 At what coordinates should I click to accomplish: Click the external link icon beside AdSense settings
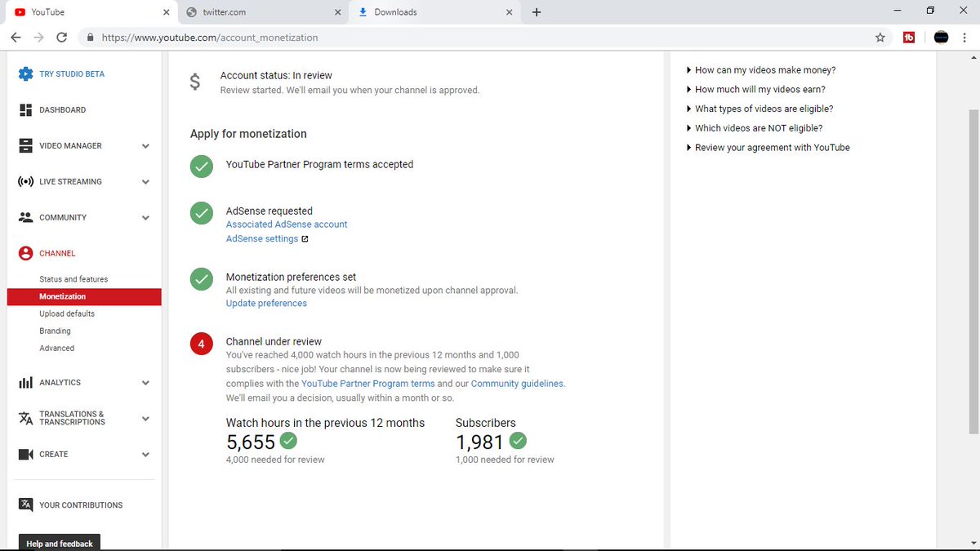click(305, 239)
